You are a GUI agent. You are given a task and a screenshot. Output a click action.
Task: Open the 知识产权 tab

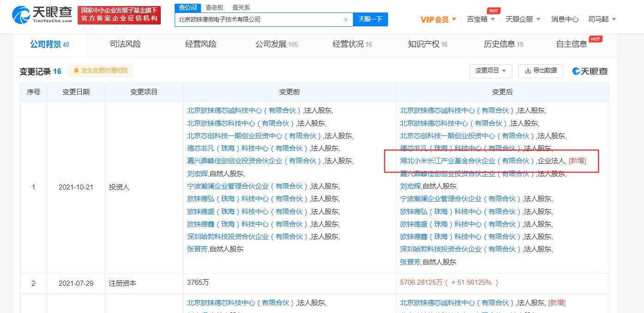pos(428,44)
